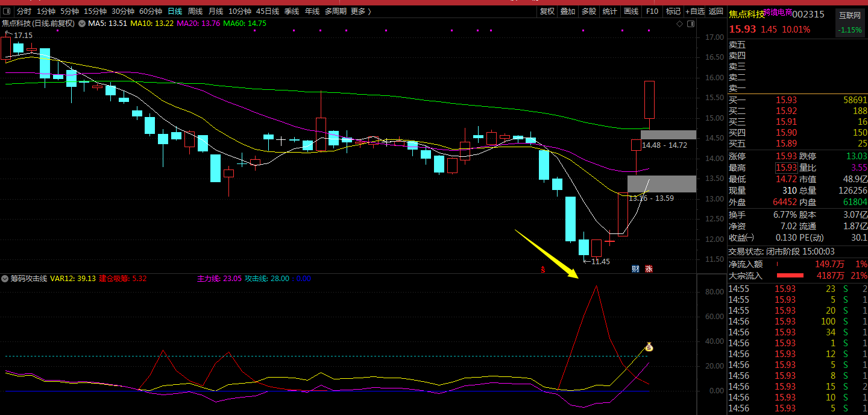Click the 涨 limit-up marker icon

coord(649,268)
